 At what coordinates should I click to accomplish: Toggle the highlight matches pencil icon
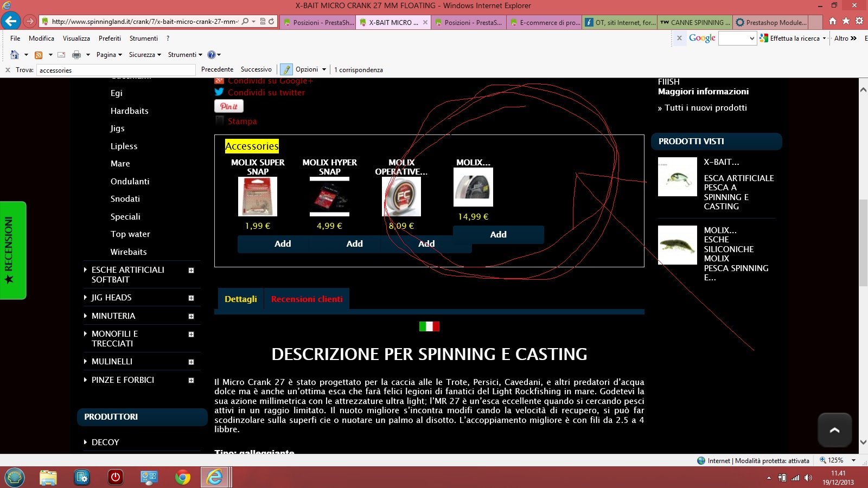pos(286,69)
